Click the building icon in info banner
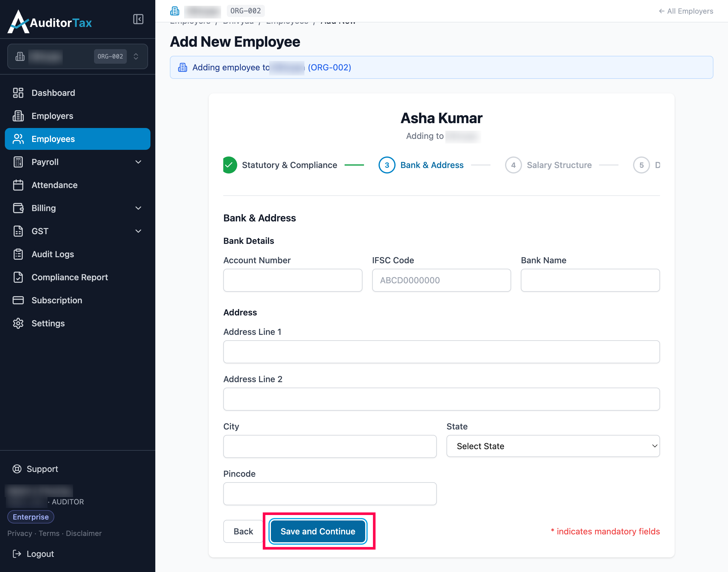728x572 pixels. [183, 67]
